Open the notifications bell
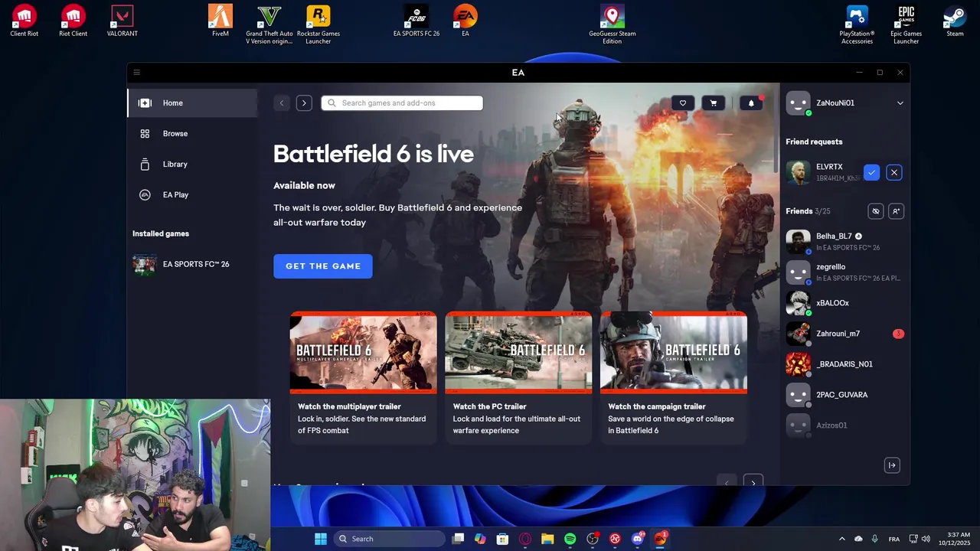 coord(751,103)
